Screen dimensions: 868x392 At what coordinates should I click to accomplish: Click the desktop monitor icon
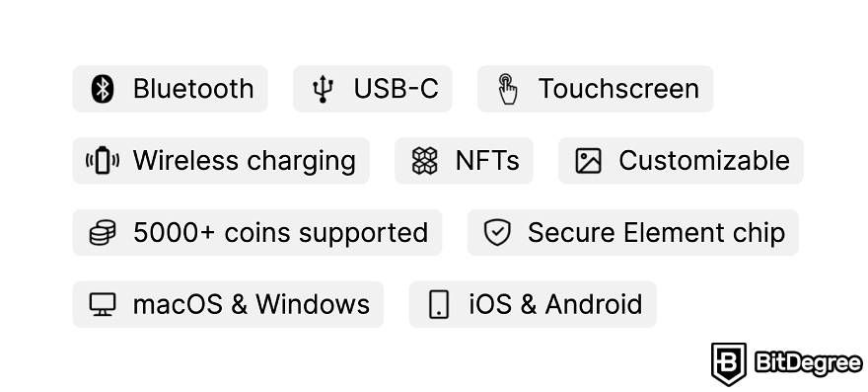coord(103,304)
